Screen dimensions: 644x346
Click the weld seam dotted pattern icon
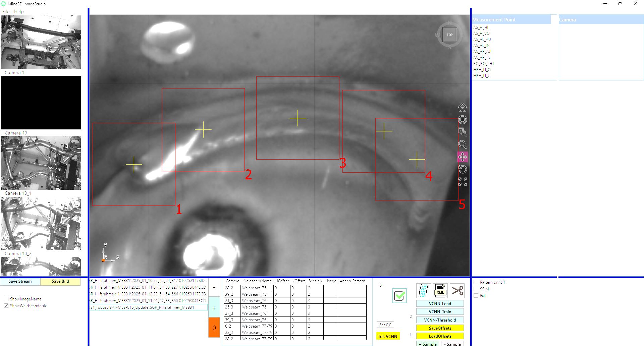click(x=423, y=291)
